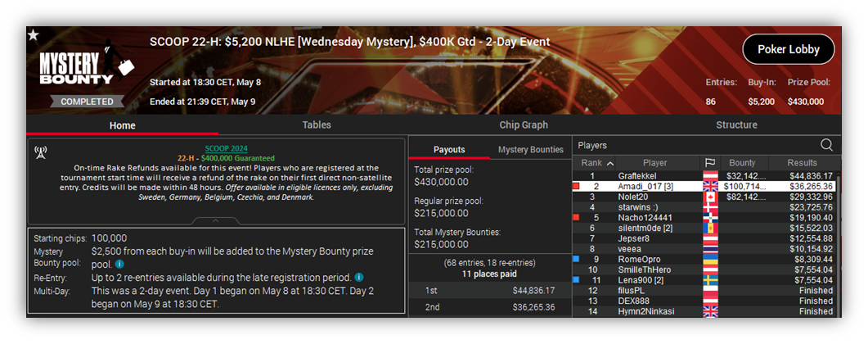The width and height of the screenshot is (868, 344).
Task: Click the COMPLETED status badge
Action: [87, 102]
